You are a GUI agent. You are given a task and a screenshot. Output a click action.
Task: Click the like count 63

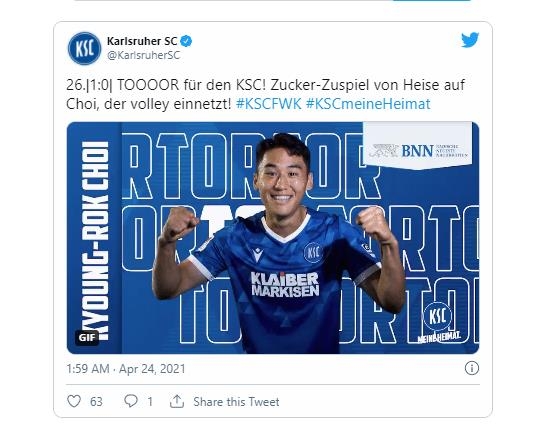click(x=96, y=402)
